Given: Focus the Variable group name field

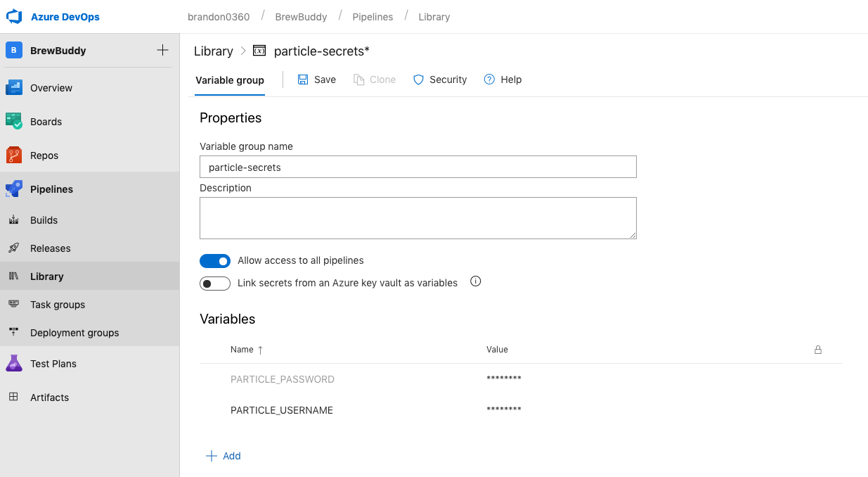Looking at the screenshot, I should click(x=418, y=167).
